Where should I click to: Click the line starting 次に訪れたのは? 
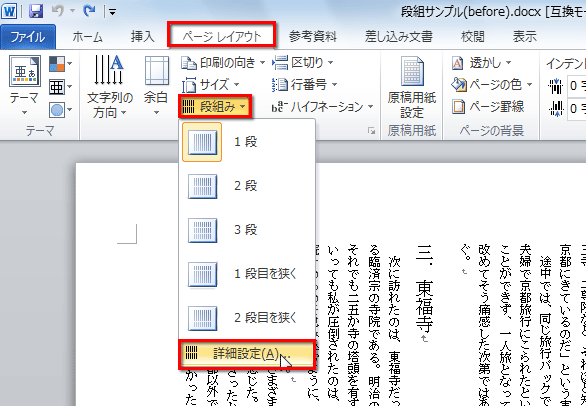tap(395, 331)
